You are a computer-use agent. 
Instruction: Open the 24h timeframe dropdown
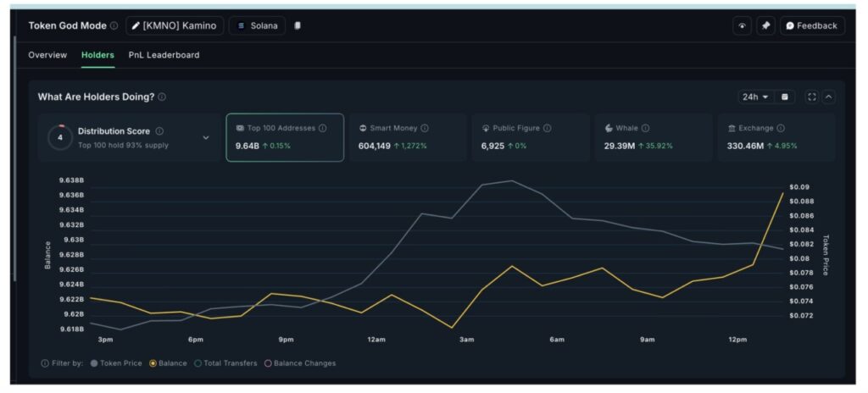pos(755,97)
